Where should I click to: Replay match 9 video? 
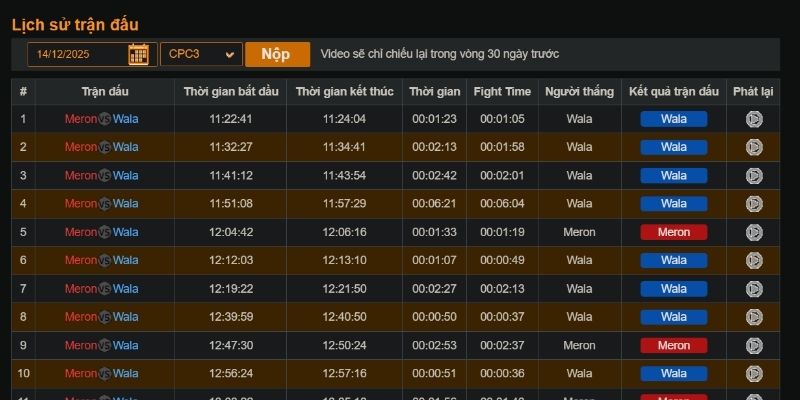[x=754, y=345]
